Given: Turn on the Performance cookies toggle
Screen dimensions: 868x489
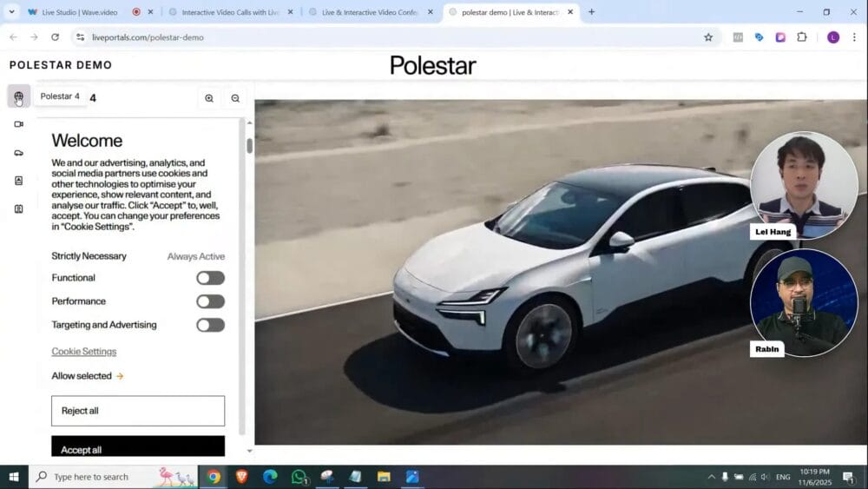Looking at the screenshot, I should pyautogui.click(x=210, y=301).
